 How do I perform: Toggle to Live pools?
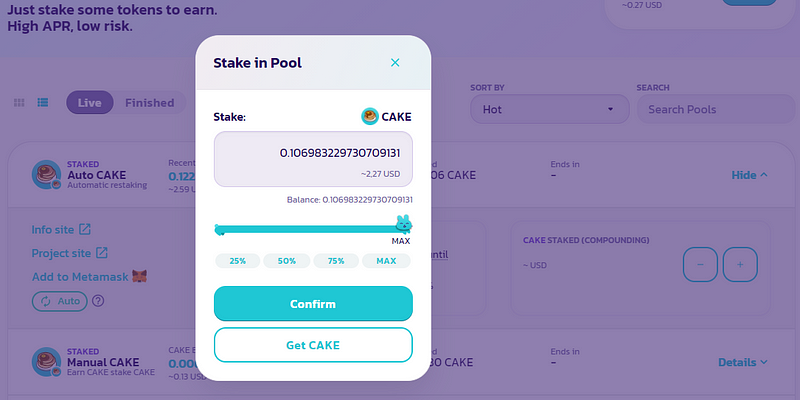pos(90,103)
